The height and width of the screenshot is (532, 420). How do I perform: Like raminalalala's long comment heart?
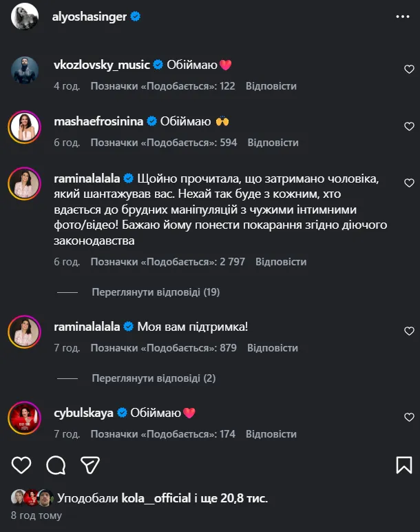click(x=409, y=183)
